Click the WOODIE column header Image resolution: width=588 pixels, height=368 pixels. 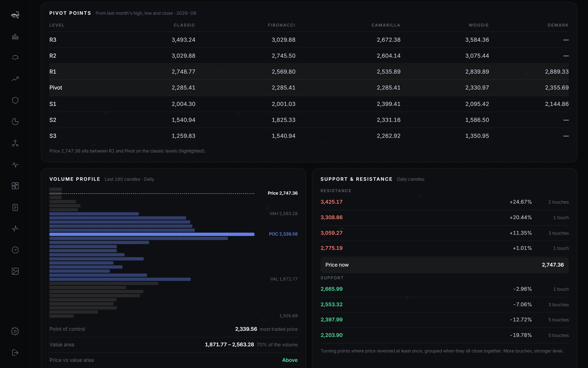pyautogui.click(x=479, y=25)
